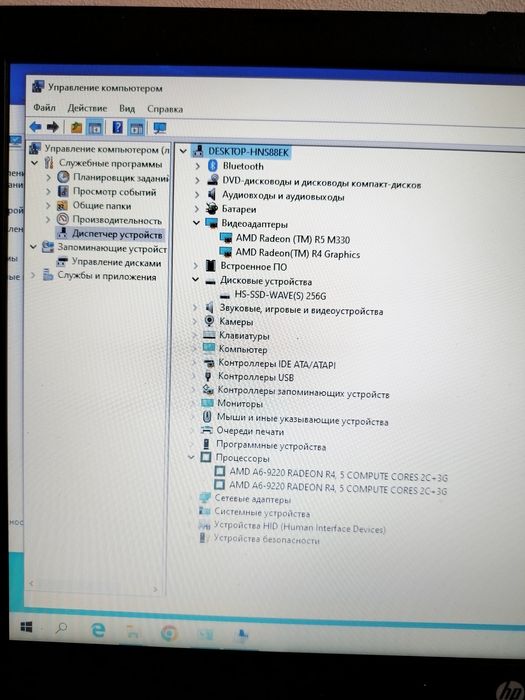Select the HS-SSD-WAVE(S) 256G disk
525x700 pixels.
coord(280,296)
